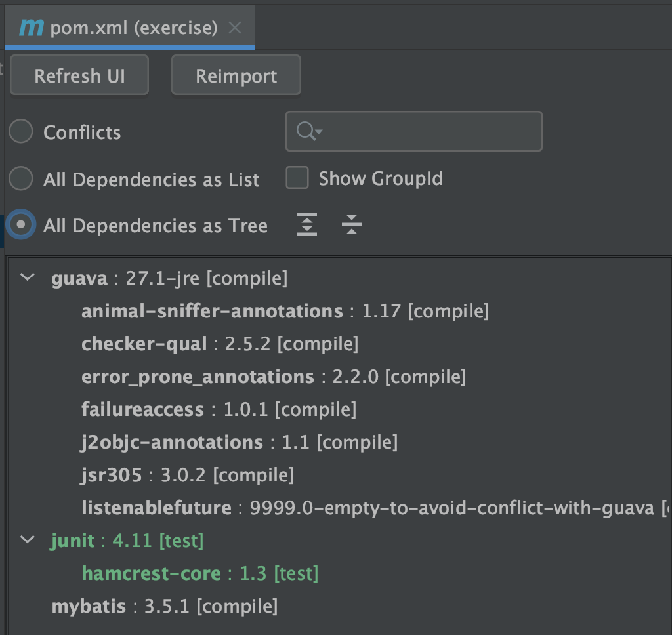Click the Collapse All tree icon
The height and width of the screenshot is (635, 672).
tap(352, 225)
